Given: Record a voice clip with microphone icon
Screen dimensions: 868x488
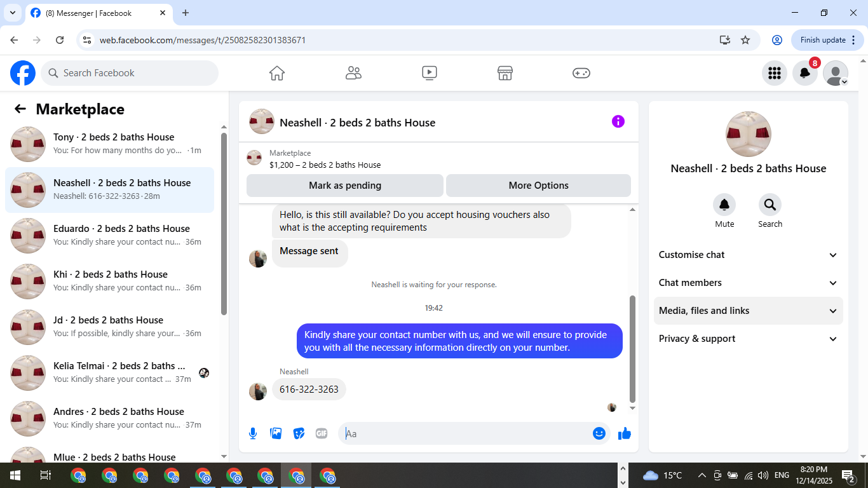Looking at the screenshot, I should (253, 433).
